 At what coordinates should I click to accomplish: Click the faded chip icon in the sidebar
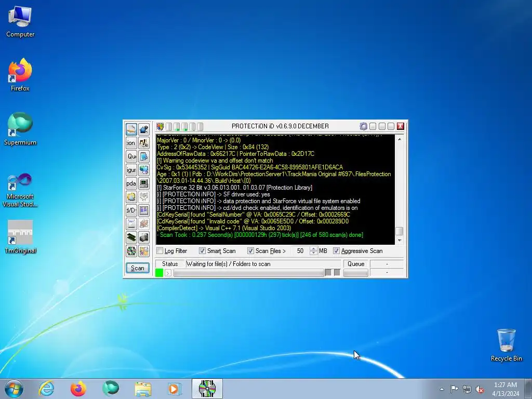coord(144,224)
